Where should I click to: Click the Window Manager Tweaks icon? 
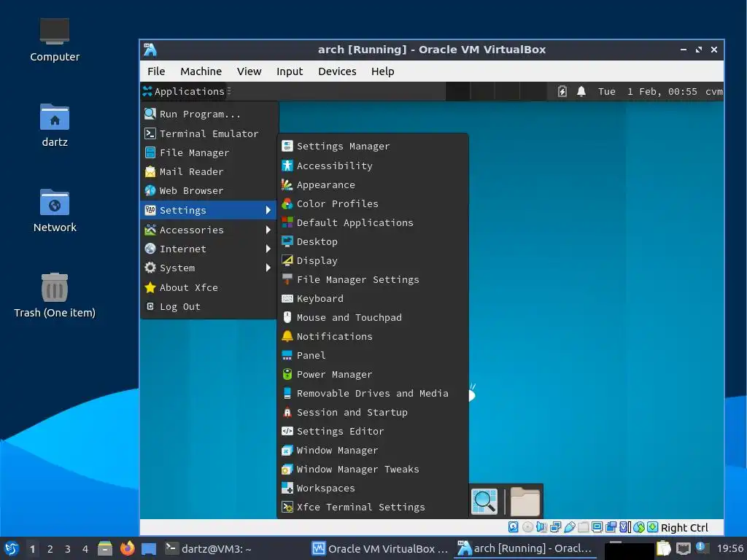pos(287,470)
